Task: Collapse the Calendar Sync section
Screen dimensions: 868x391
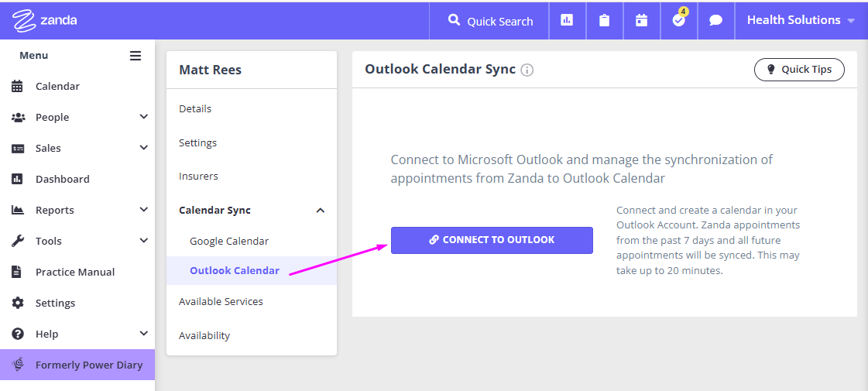Action: click(x=320, y=211)
